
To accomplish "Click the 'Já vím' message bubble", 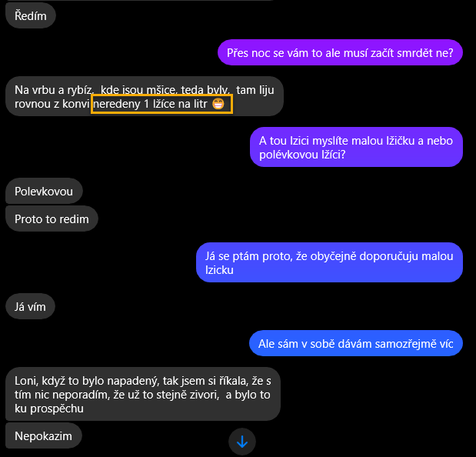I will click(30, 307).
